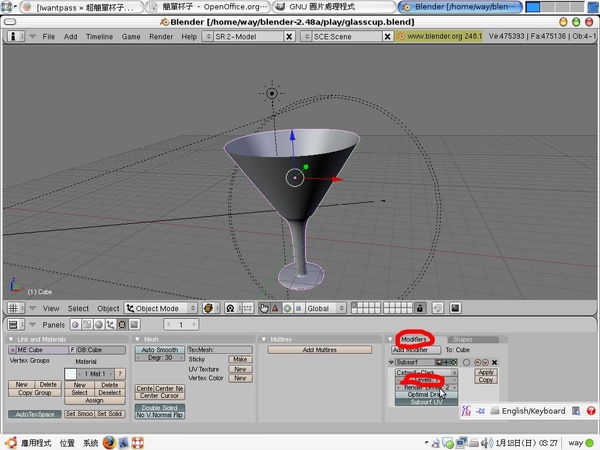Move Subsurf modifier down in stack

[485, 362]
